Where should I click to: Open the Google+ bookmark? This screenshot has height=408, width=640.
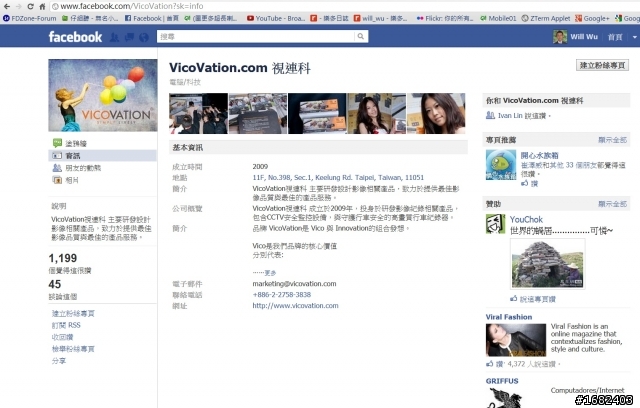[x=592, y=18]
